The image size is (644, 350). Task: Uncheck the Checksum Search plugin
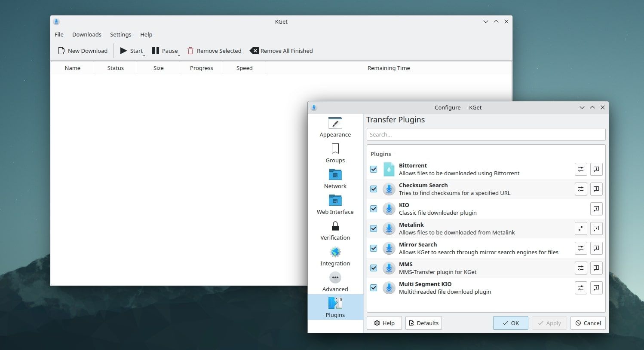[x=374, y=189]
